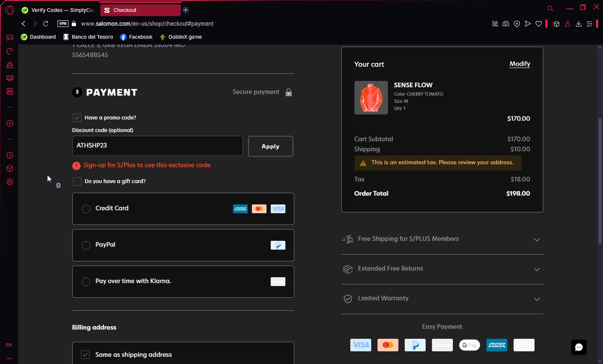The width and height of the screenshot is (603, 364).
Task: Click the Billing address heading
Action: [94, 327]
